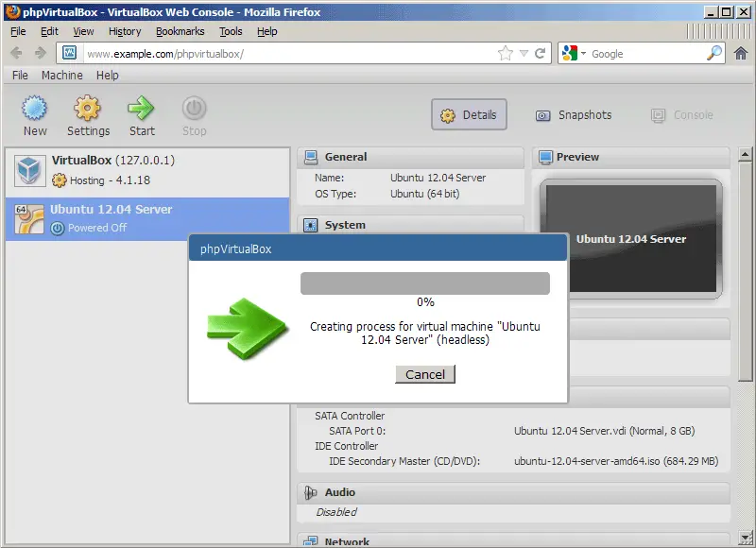Click the "SATA Controller" label
Image resolution: width=756 pixels, height=548 pixels.
350,416
